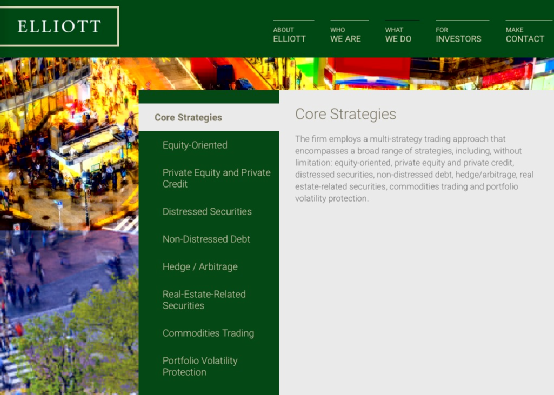Click the Core Strategies page heading
Screen dimensions: 554x395
346,114
